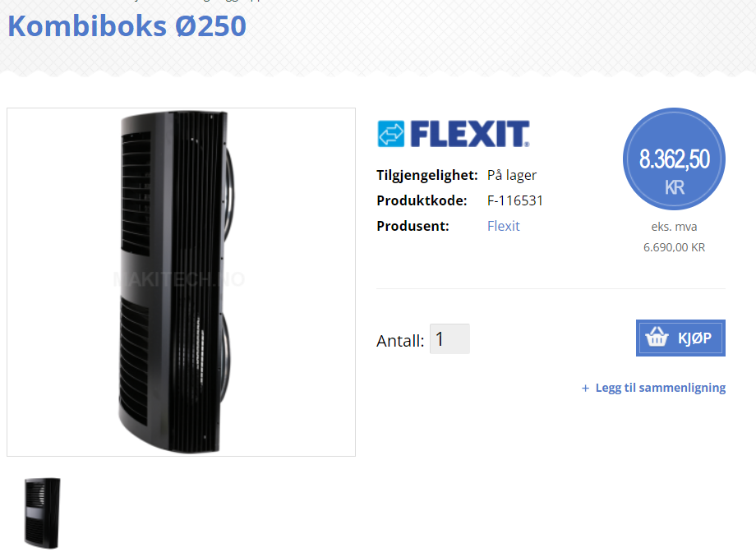The width and height of the screenshot is (756, 552).
Task: Click the eks. mva label
Action: (674, 227)
